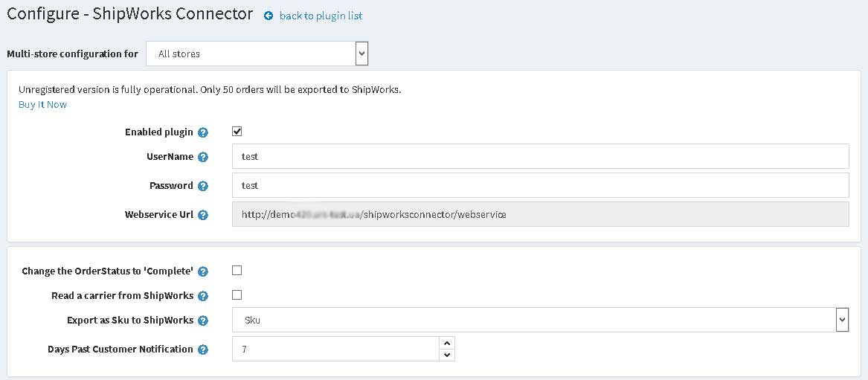Image resolution: width=868 pixels, height=380 pixels.
Task: Open the Multi-store configuration dropdown
Action: pos(257,54)
